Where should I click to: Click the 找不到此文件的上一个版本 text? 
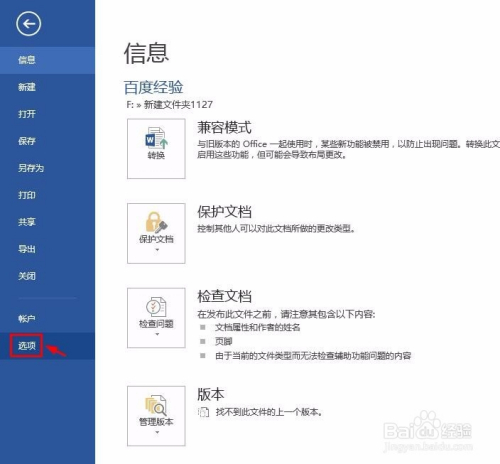(x=269, y=412)
